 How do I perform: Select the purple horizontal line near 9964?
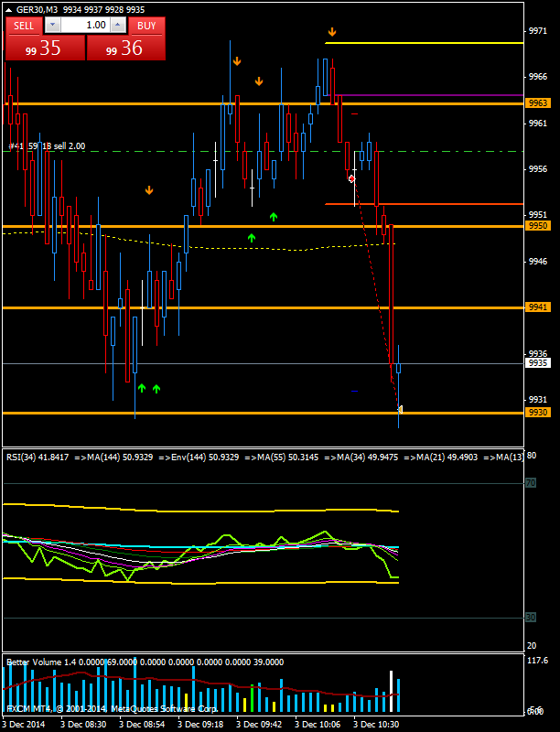[x=430, y=95]
